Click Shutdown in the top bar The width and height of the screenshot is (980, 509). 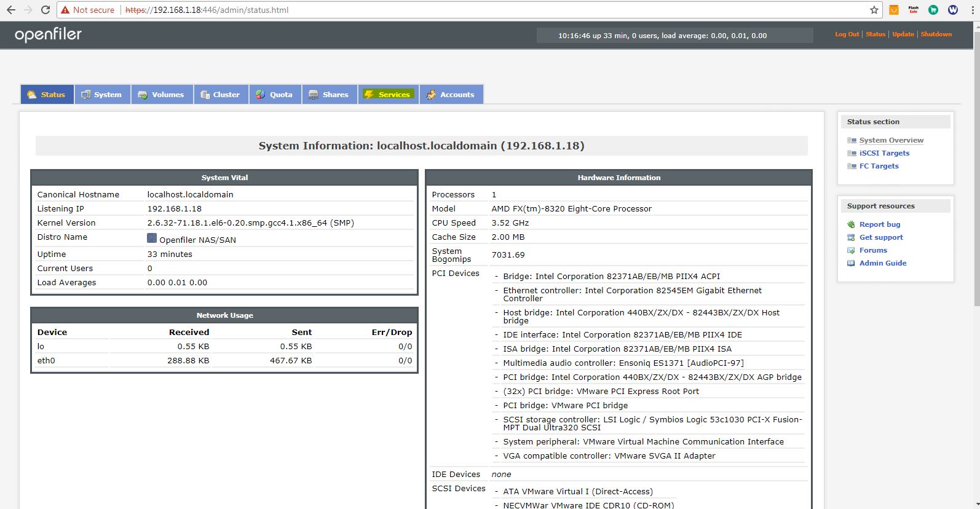point(936,34)
